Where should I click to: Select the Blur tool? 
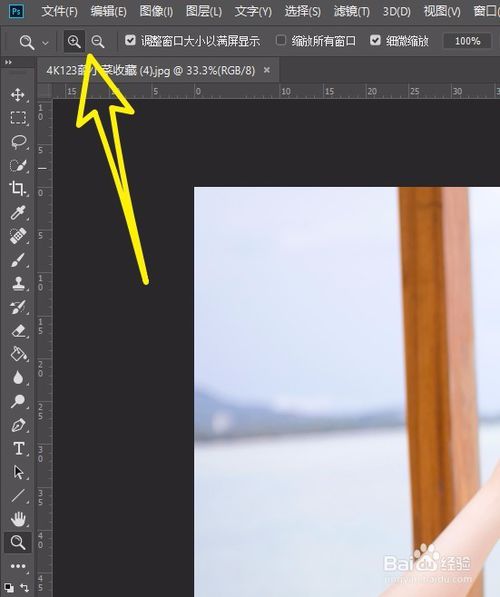click(18, 378)
